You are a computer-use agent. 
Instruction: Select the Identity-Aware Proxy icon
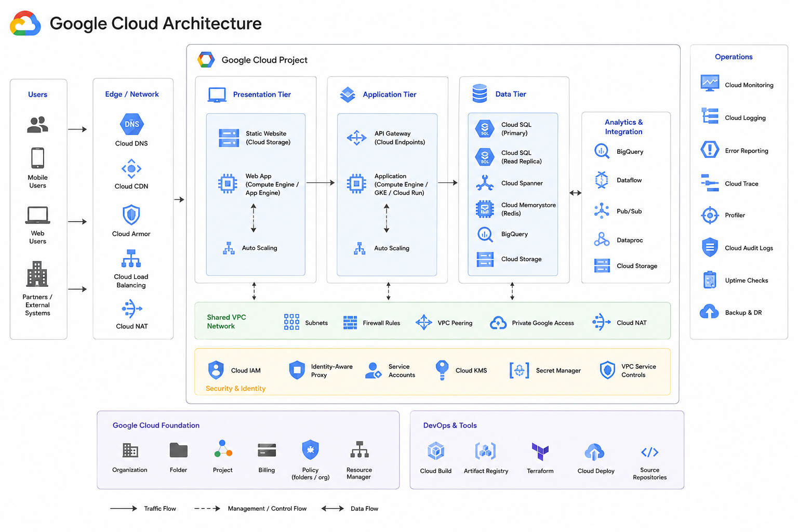point(297,370)
